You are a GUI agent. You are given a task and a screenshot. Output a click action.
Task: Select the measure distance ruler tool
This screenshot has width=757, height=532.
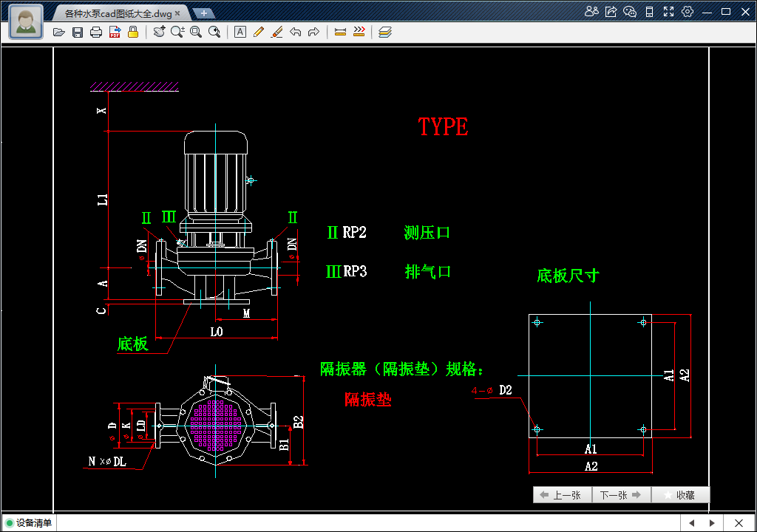341,32
